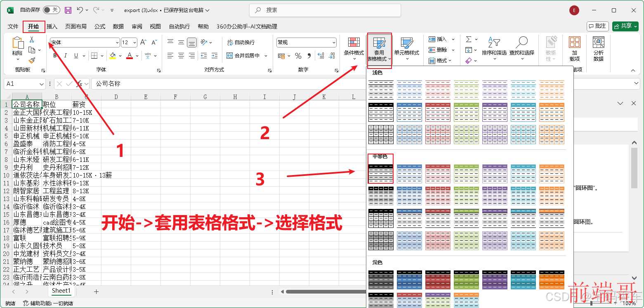Select the Sheet1 worksheet tab

[x=61, y=291]
